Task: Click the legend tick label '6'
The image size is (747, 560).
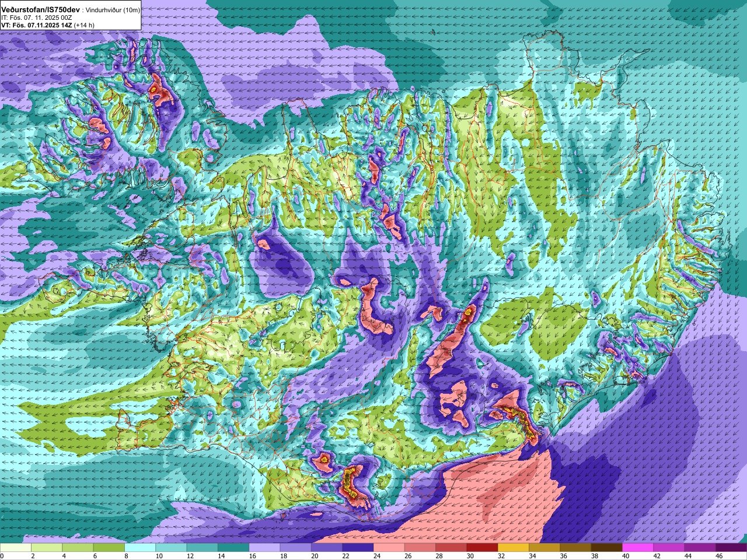Action: [x=95, y=556]
